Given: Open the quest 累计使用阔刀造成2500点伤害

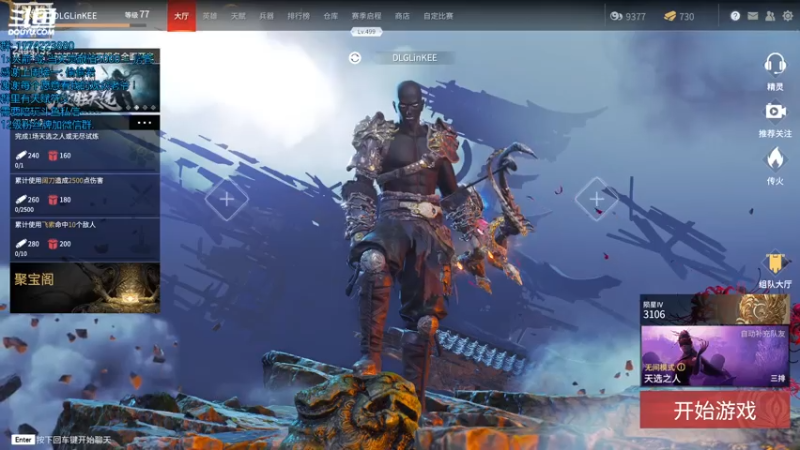Looking at the screenshot, I should 85,195.
